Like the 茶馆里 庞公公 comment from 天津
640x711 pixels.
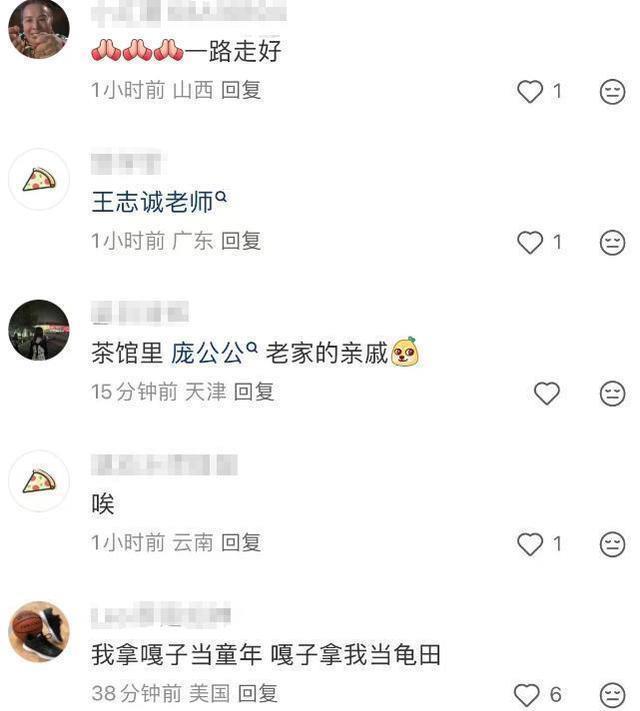pyautogui.click(x=547, y=393)
